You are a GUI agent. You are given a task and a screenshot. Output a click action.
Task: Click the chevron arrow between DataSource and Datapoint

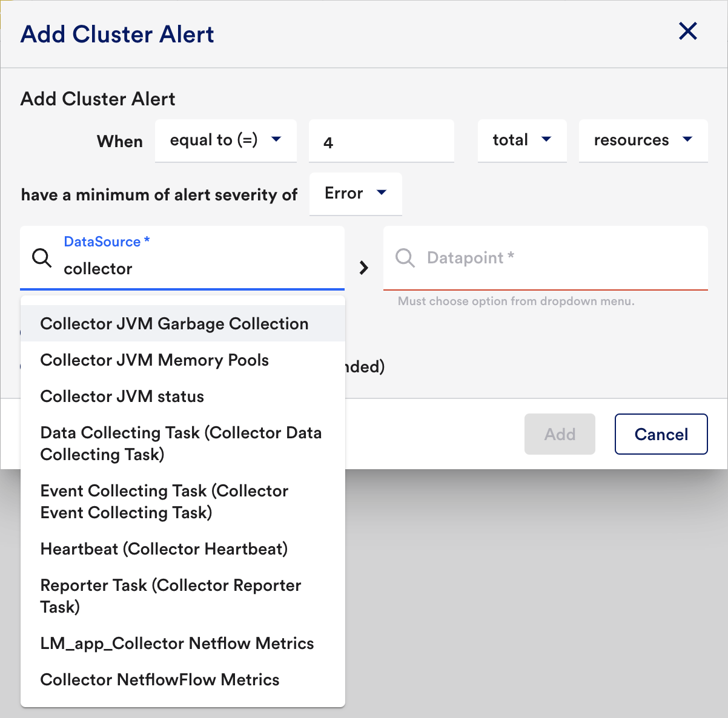coord(363,268)
